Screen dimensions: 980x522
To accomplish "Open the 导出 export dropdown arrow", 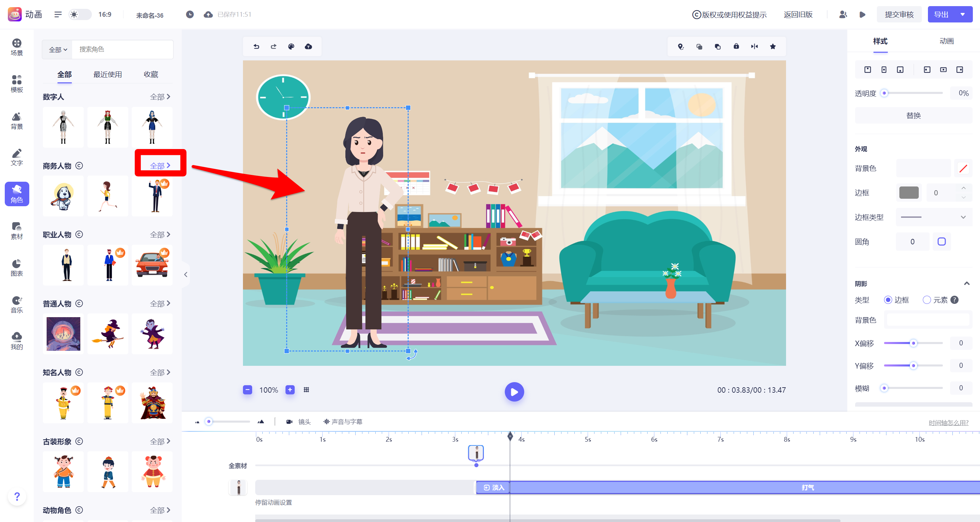I will 963,14.
